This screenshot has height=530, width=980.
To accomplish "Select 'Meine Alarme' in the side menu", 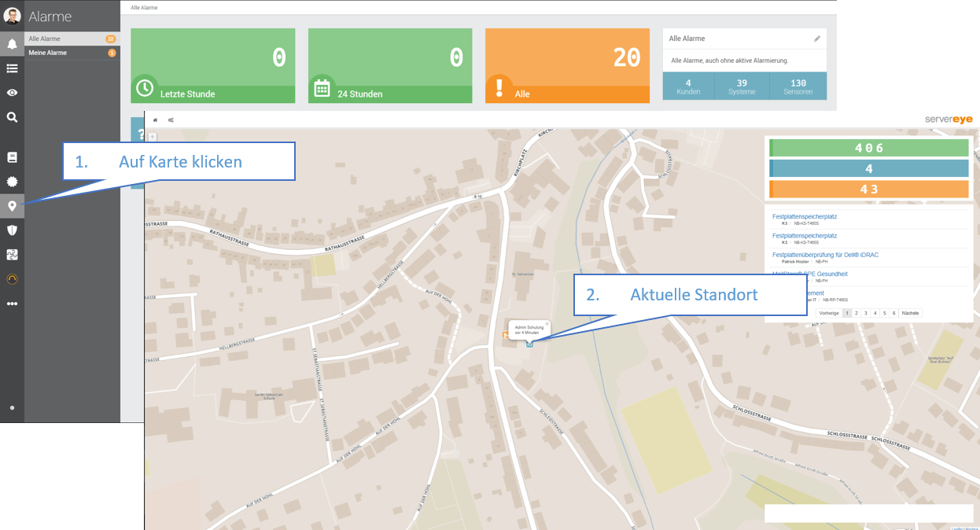I will coord(48,53).
